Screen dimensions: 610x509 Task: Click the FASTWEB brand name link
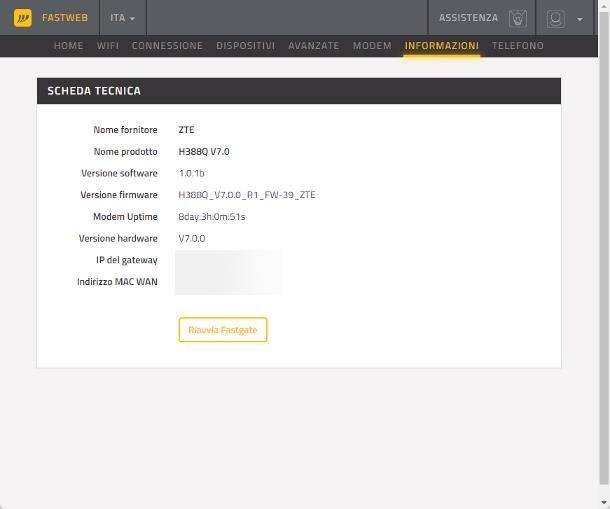click(x=65, y=18)
